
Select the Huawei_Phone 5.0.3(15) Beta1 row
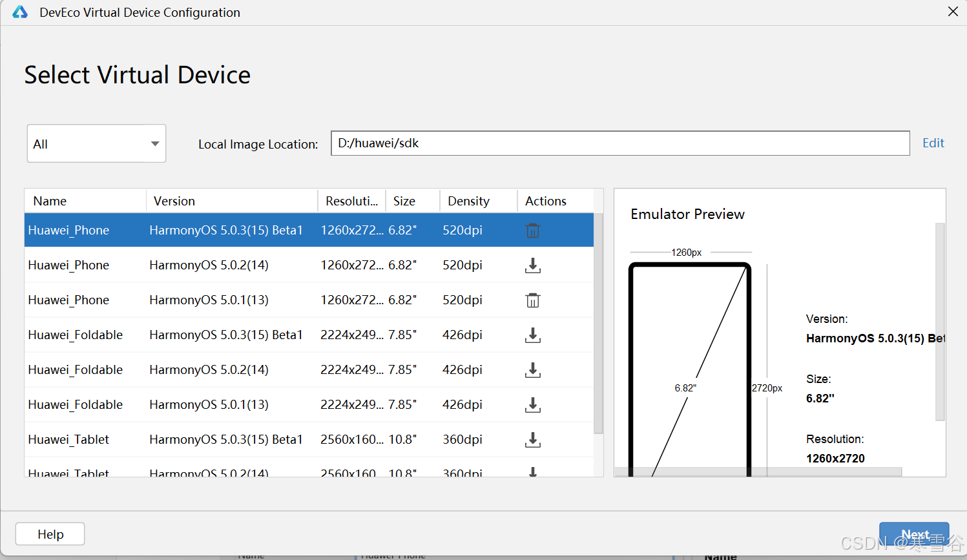click(309, 231)
